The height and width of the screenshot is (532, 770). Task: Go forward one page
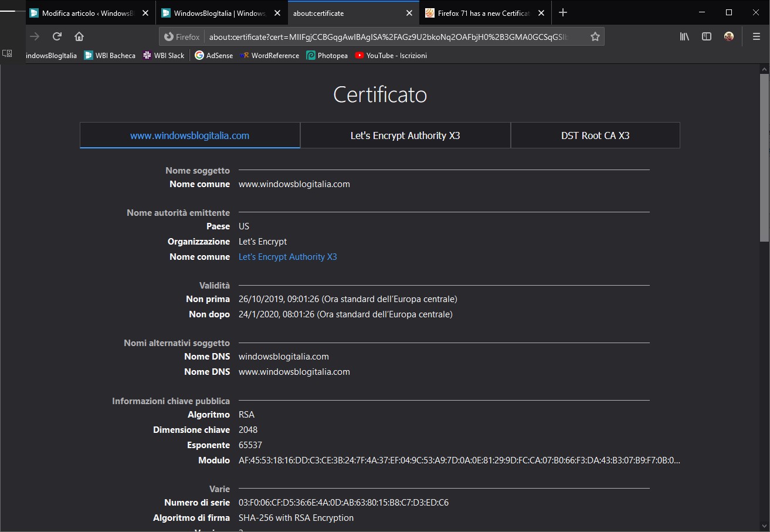(x=35, y=36)
